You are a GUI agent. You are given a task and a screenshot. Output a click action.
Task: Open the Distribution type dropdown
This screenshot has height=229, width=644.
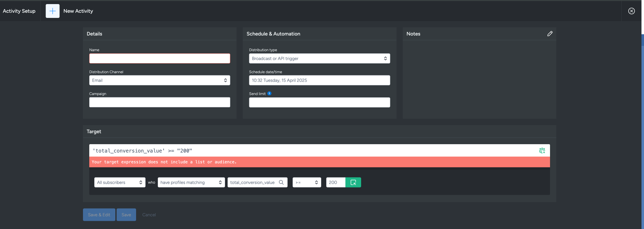(x=319, y=58)
